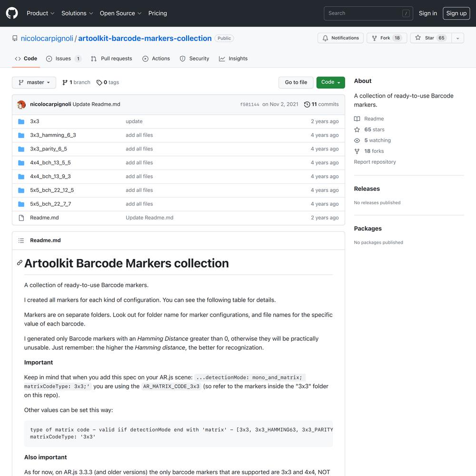The image size is (476, 476).
Task: Open the 4x4_bch_13_5_5 folder name
Action: coord(50,163)
